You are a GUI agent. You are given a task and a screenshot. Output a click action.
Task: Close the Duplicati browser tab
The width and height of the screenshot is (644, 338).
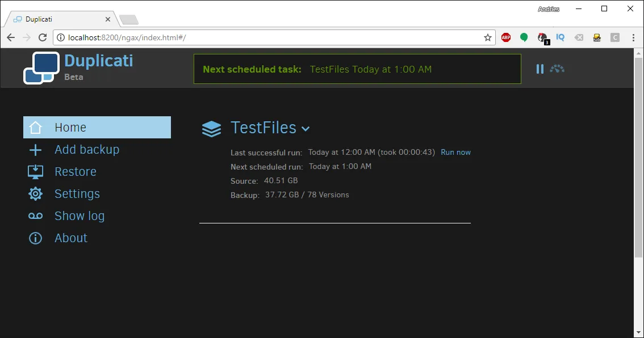(x=107, y=19)
